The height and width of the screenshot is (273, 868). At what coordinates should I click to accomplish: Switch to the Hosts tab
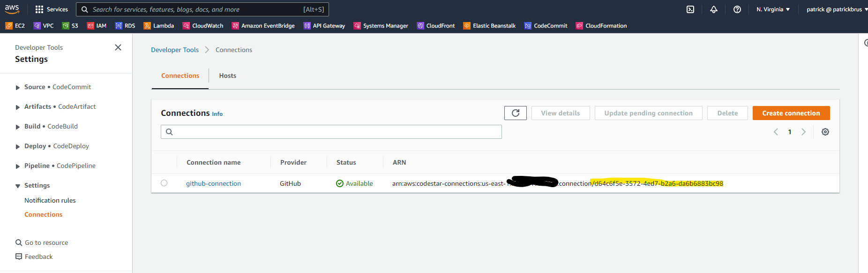pyautogui.click(x=227, y=76)
